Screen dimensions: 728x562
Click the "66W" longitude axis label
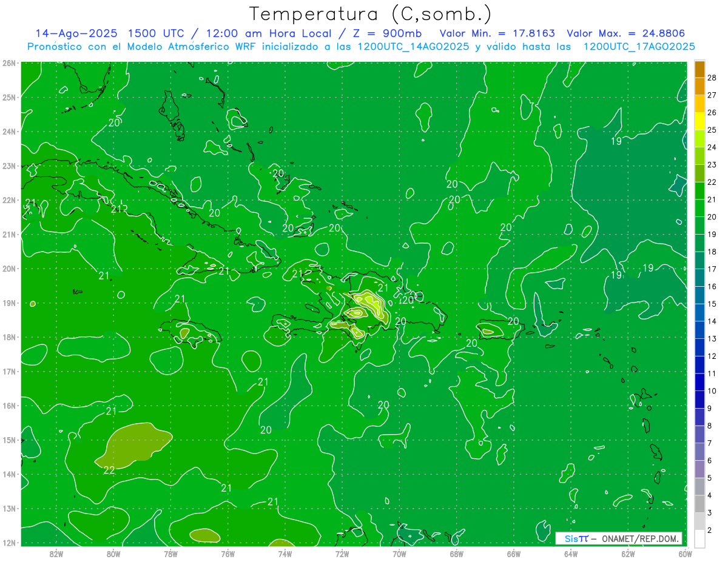click(513, 554)
